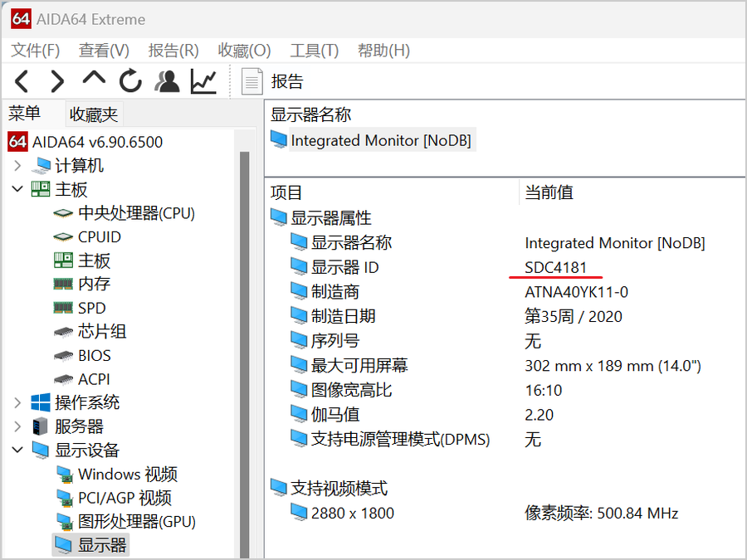Select 中央处理器(CPU) in the tree

tap(136, 213)
